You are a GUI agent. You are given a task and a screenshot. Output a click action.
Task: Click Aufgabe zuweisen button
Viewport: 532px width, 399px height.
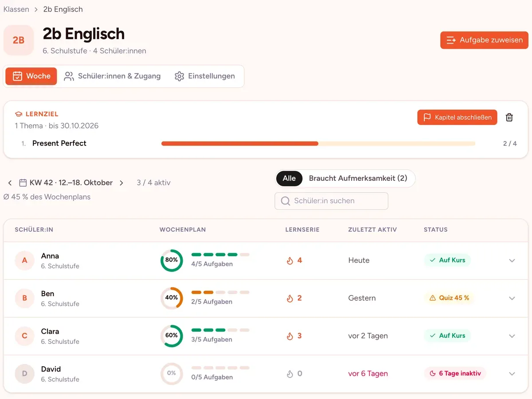[x=484, y=40]
